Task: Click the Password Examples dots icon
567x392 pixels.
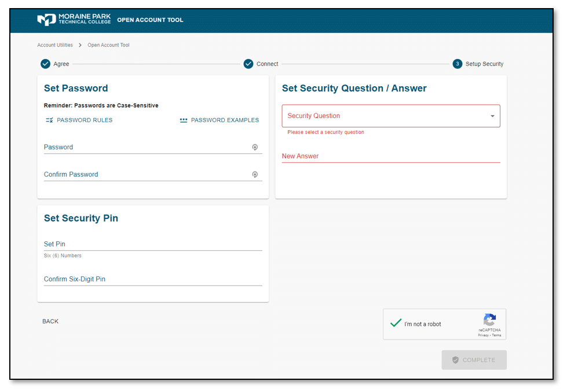Action: 184,120
